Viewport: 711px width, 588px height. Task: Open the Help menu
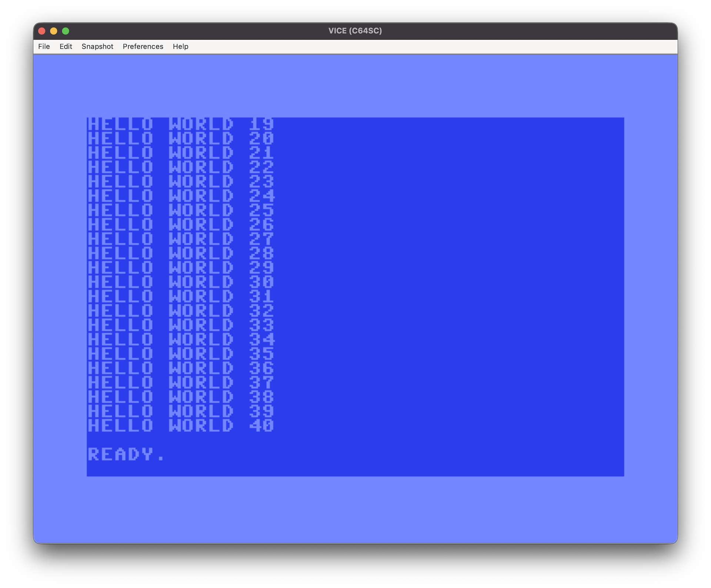coord(180,46)
